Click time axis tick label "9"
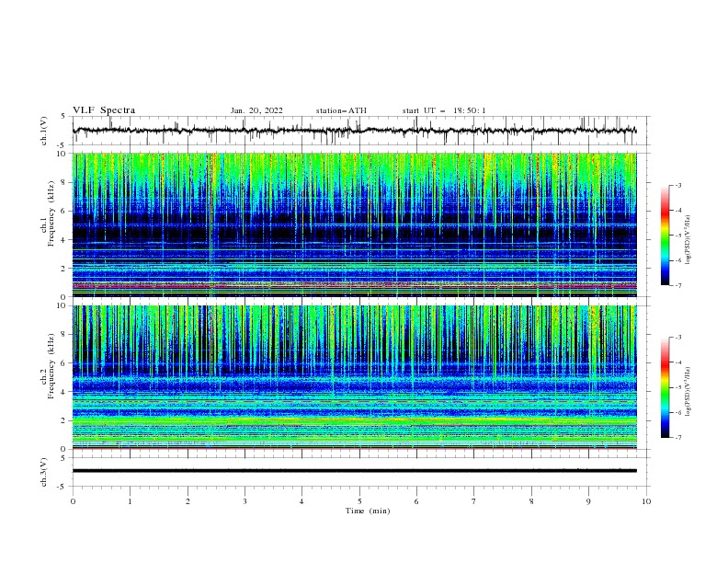 [x=588, y=501]
